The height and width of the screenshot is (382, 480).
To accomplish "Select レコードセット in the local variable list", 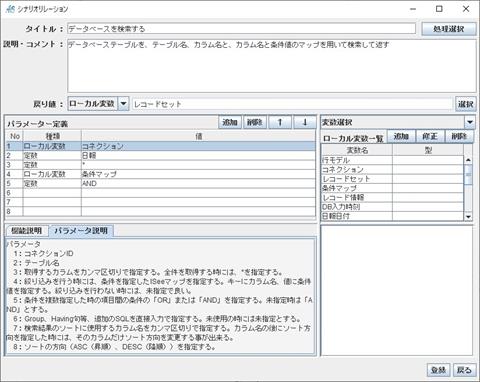I will point(392,179).
